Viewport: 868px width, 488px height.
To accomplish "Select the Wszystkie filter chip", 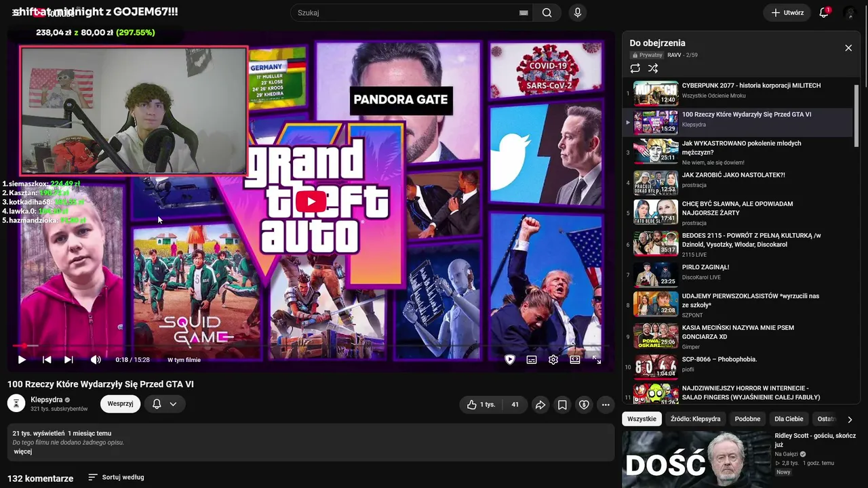I will [x=642, y=419].
